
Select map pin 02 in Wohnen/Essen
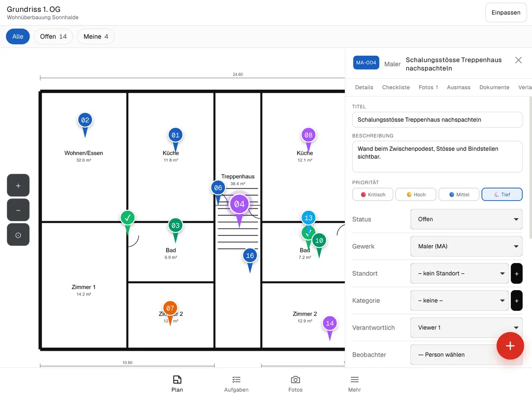pyautogui.click(x=85, y=120)
